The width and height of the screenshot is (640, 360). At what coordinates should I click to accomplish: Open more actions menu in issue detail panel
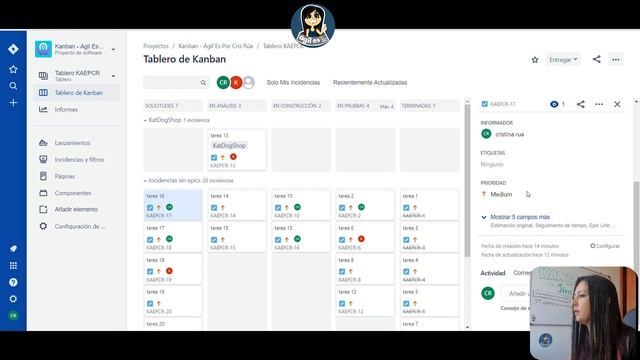pos(599,104)
